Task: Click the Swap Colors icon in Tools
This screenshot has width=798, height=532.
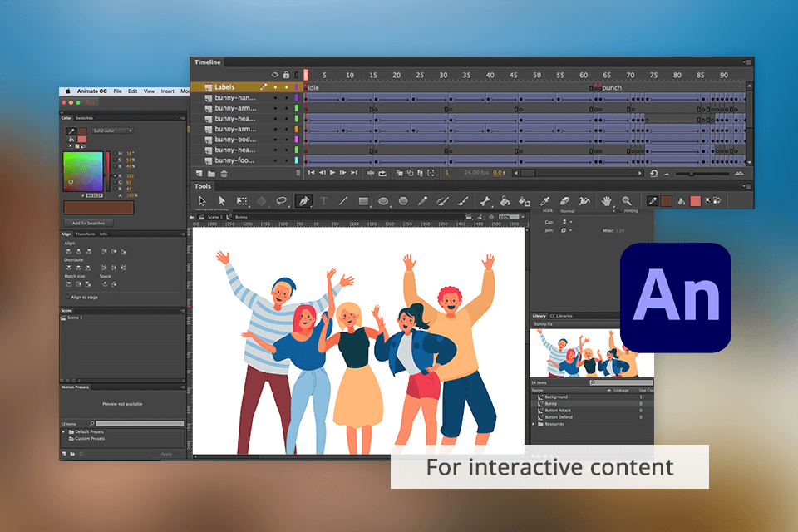Action: [x=717, y=201]
